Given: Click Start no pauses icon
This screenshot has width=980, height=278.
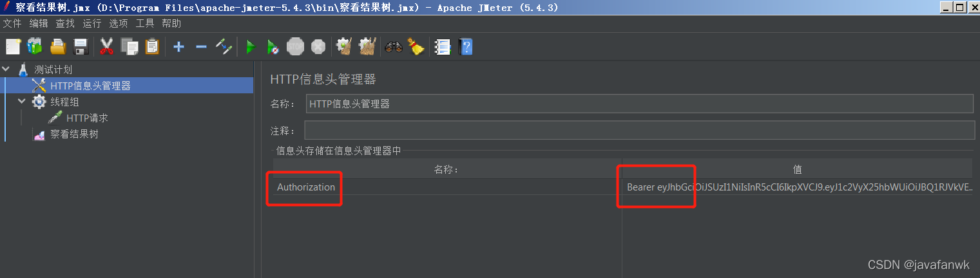Looking at the screenshot, I should [273, 46].
